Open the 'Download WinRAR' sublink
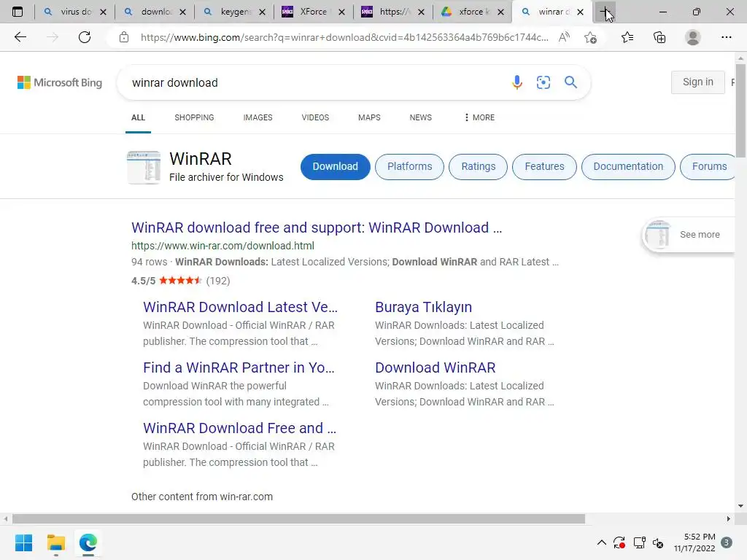This screenshot has width=747, height=560. point(435,367)
